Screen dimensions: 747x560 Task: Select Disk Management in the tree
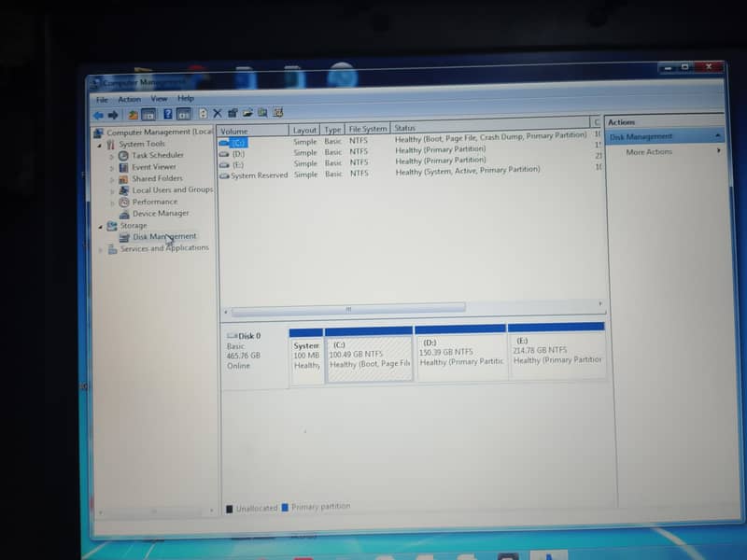163,236
